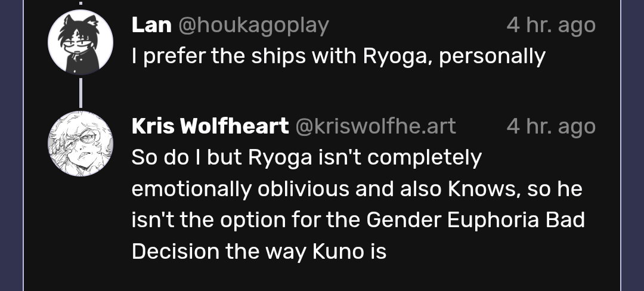Open Kris Wolfheart's sketch profile avatar

coord(80,144)
